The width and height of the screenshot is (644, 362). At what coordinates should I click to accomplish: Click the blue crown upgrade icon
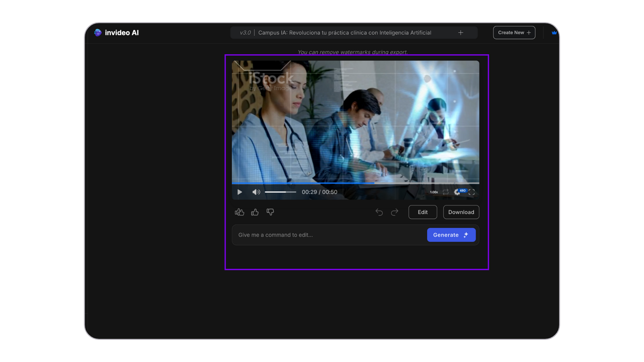pos(554,33)
